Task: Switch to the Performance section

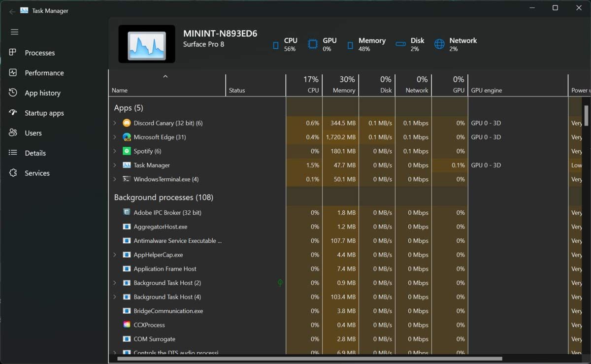Action: pyautogui.click(x=44, y=72)
